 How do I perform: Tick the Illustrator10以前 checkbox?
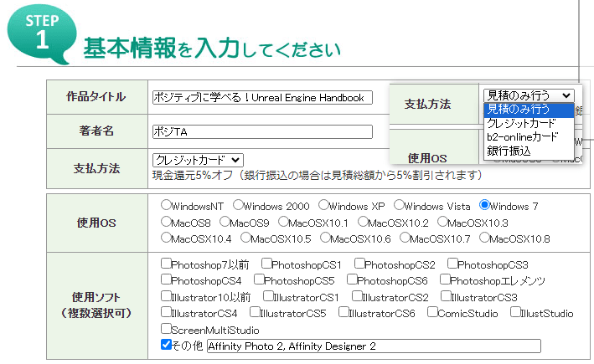(166, 295)
